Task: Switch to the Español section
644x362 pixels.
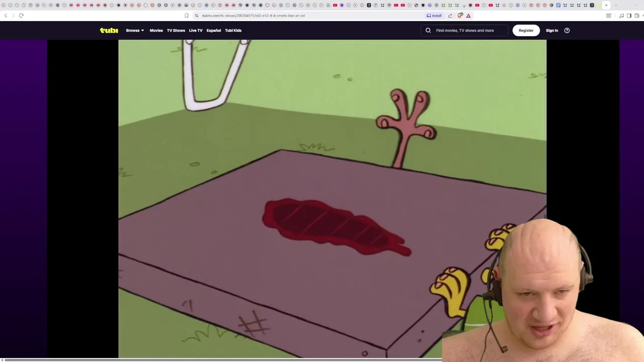Action: pos(213,30)
